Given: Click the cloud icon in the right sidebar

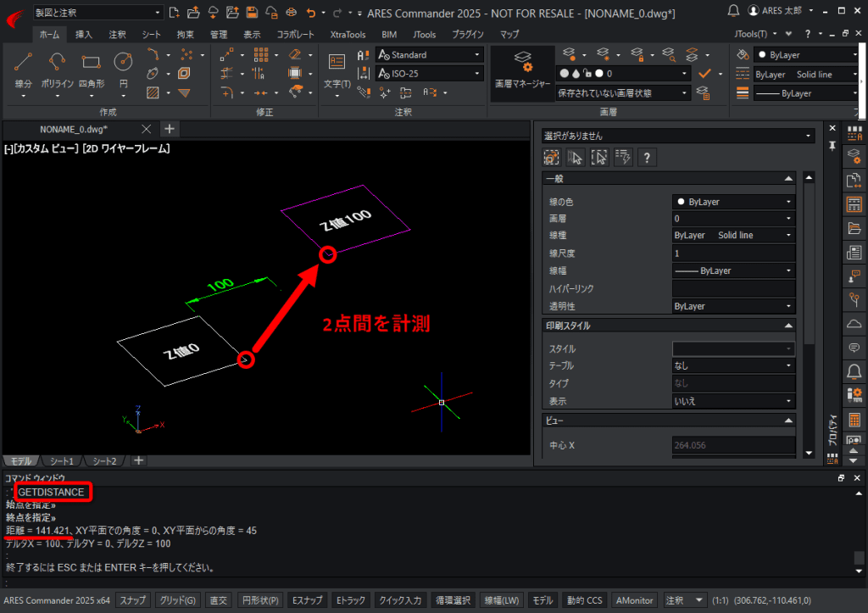Looking at the screenshot, I should pyautogui.click(x=854, y=323).
